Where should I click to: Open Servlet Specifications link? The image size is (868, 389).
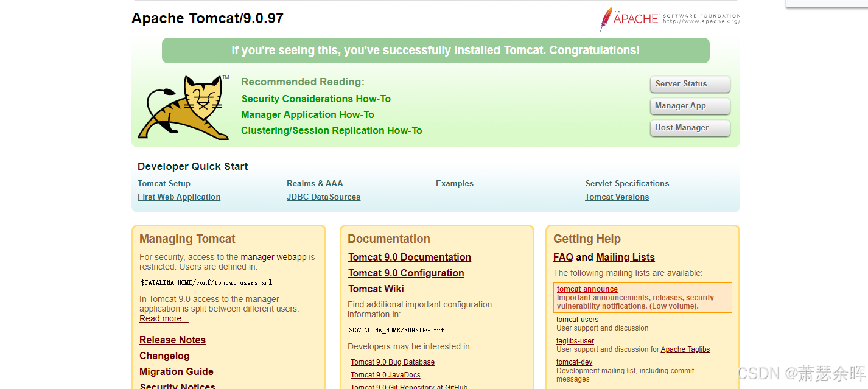coord(627,183)
